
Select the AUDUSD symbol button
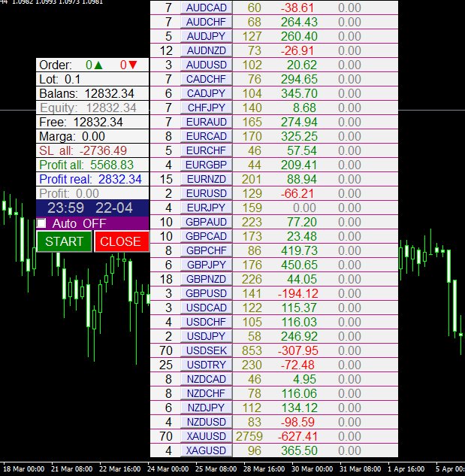point(207,65)
